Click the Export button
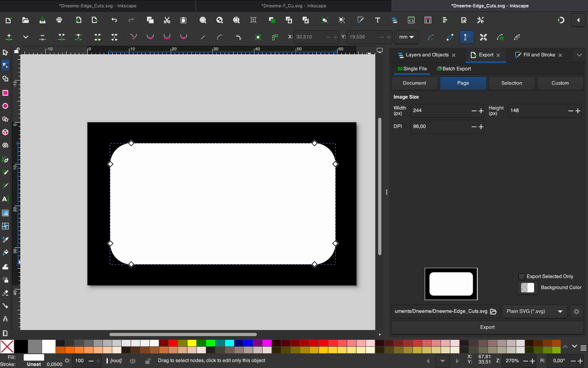The height and width of the screenshot is (368, 588). pyautogui.click(x=487, y=327)
